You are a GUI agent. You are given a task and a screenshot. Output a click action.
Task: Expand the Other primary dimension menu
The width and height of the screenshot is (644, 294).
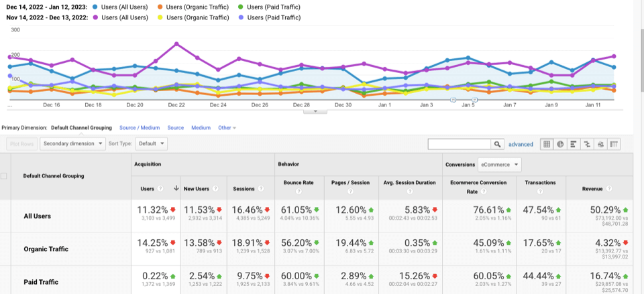tap(227, 127)
